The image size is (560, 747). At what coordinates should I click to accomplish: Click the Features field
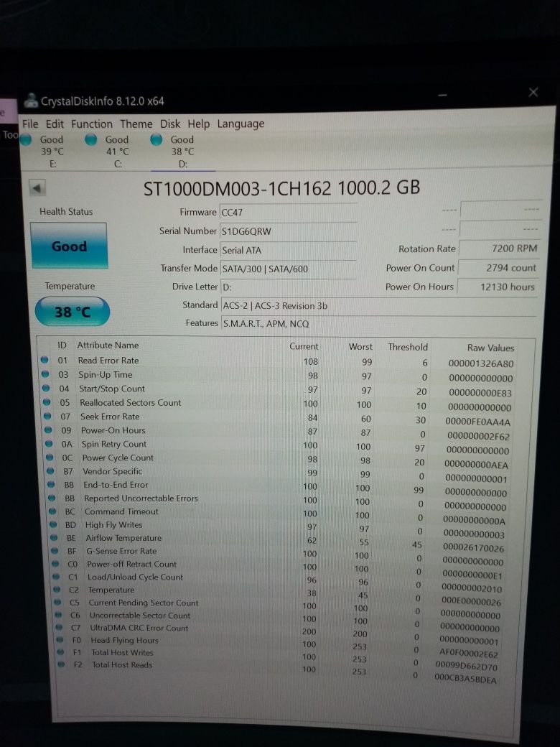pos(378,323)
